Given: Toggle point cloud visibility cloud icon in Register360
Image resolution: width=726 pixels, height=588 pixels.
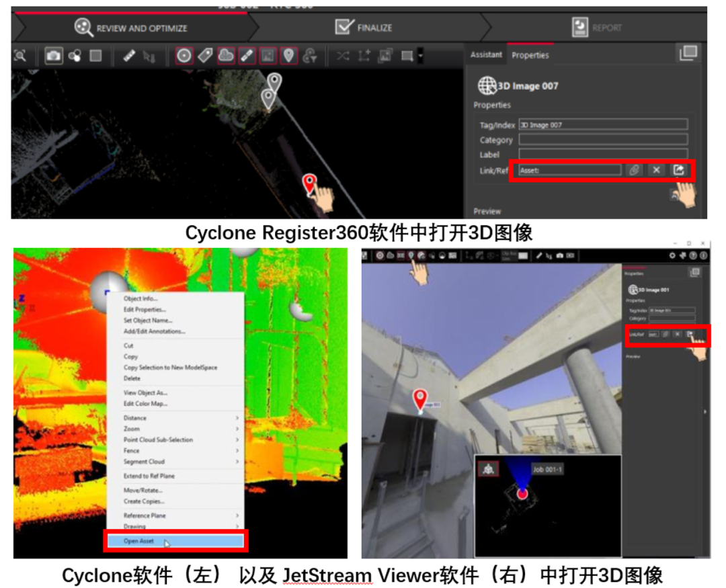Looking at the screenshot, I should click(226, 56).
